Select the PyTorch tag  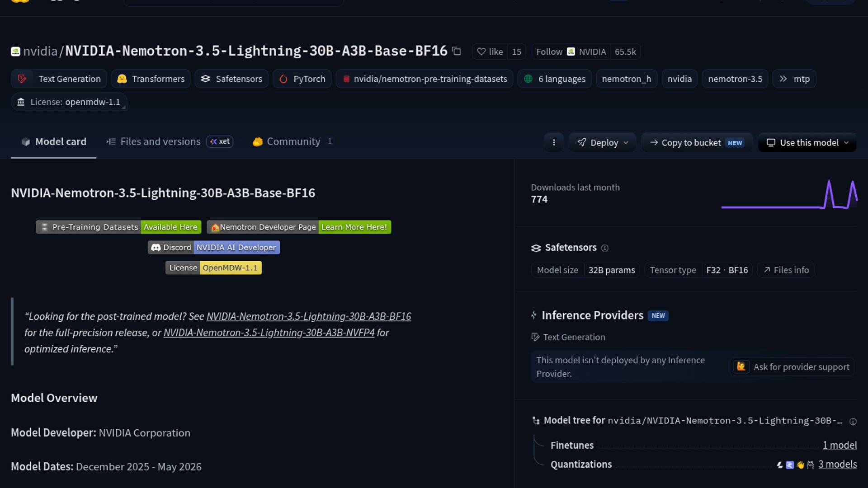[302, 79]
